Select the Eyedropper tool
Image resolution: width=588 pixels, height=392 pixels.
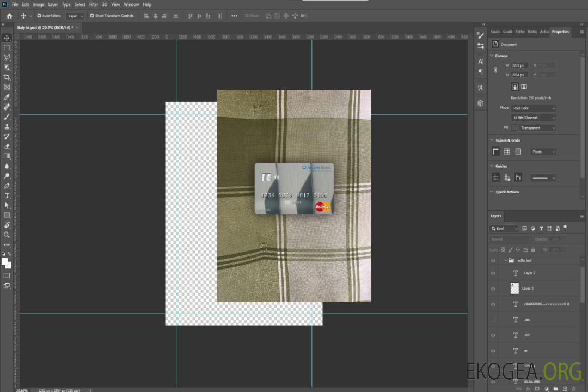[x=7, y=97]
